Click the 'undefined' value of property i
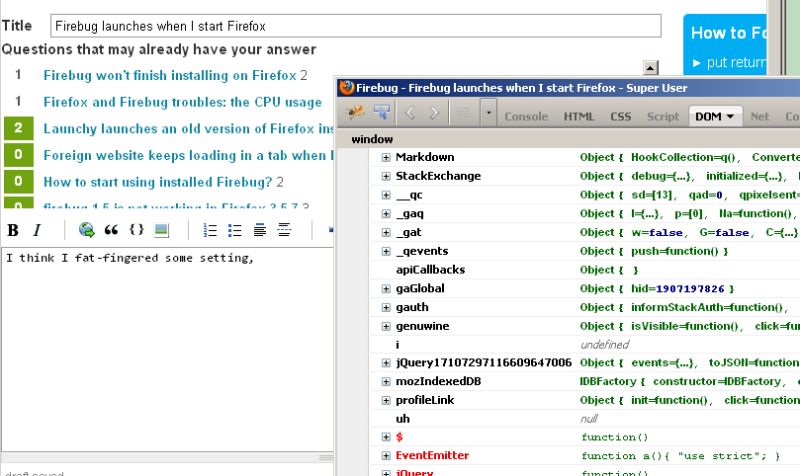The height and width of the screenshot is (476, 800). pos(605,345)
